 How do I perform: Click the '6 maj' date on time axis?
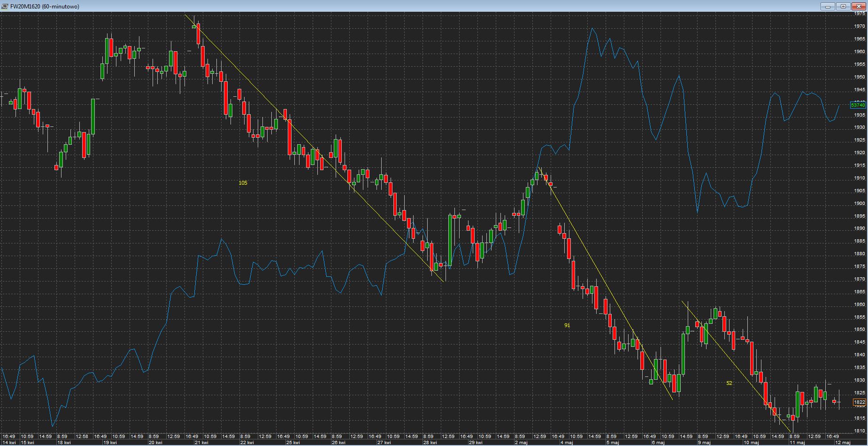coord(658,442)
